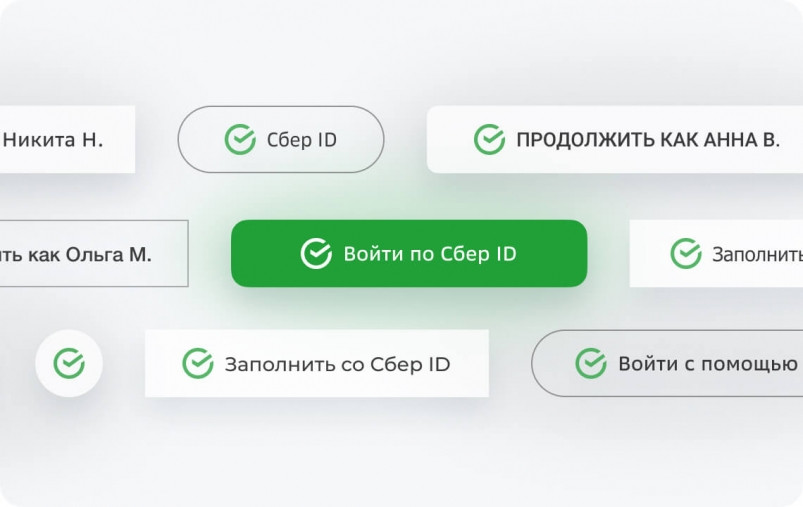Click the round icon-only Sber logo button
The image size is (803, 507).
pos(69,363)
